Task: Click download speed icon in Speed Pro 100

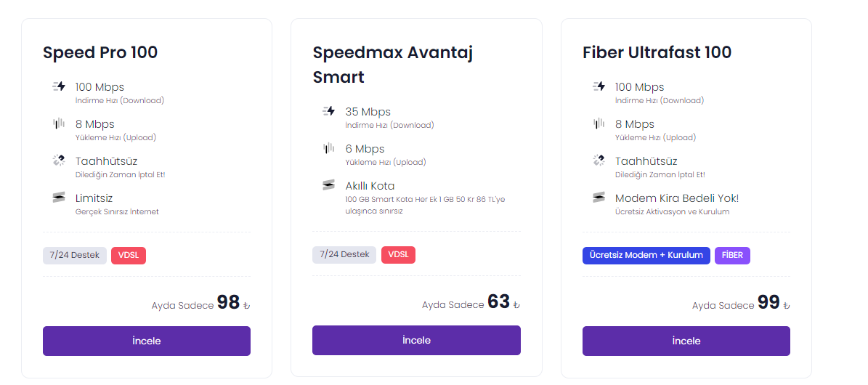Action: pyautogui.click(x=59, y=86)
